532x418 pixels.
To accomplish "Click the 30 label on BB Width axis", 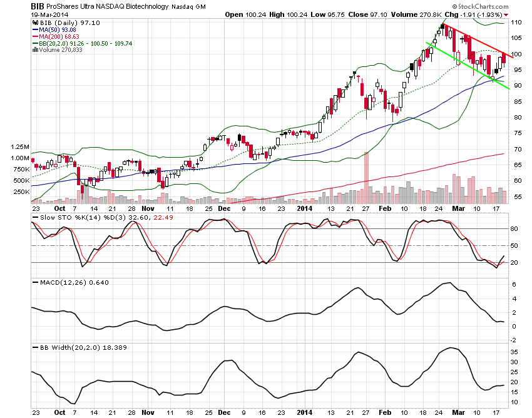I will click(514, 362).
